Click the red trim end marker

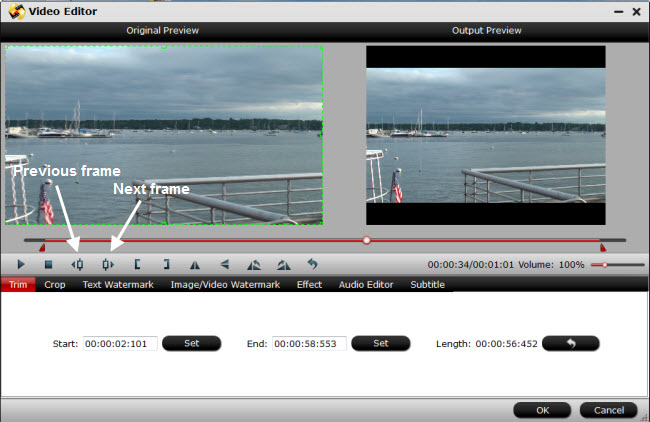pos(603,247)
